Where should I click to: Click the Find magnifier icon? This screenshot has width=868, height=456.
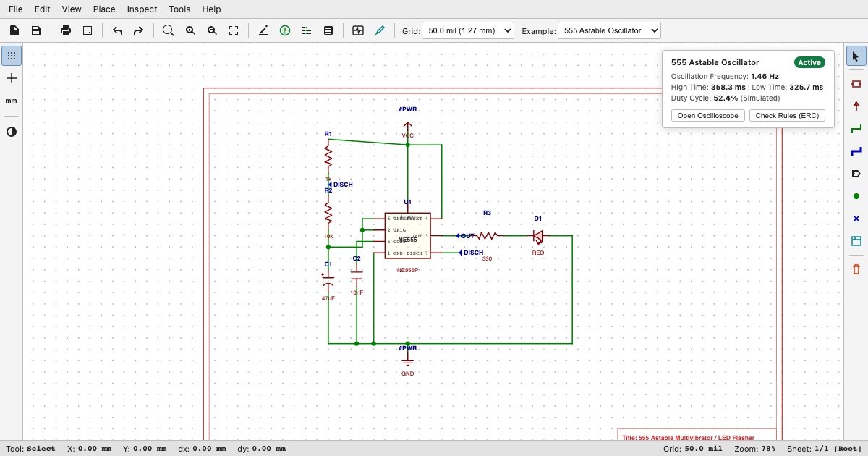tap(169, 30)
